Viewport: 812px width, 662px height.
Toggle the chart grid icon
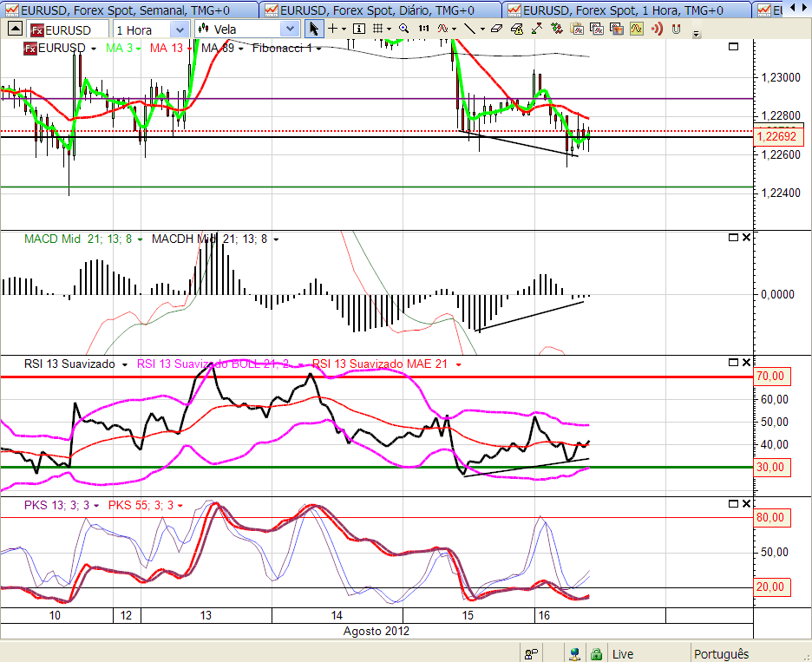(x=378, y=29)
